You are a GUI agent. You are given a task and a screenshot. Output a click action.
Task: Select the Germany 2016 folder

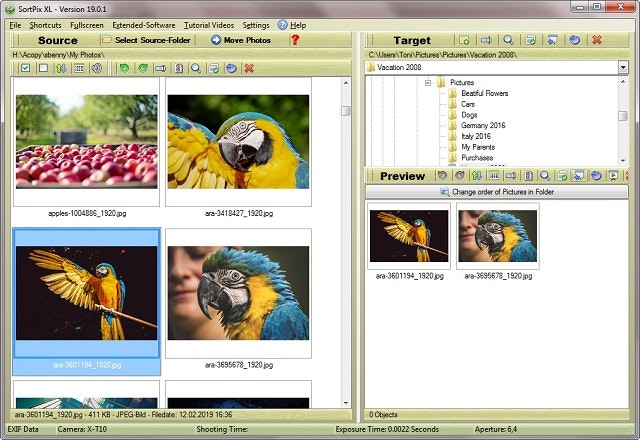pos(483,125)
